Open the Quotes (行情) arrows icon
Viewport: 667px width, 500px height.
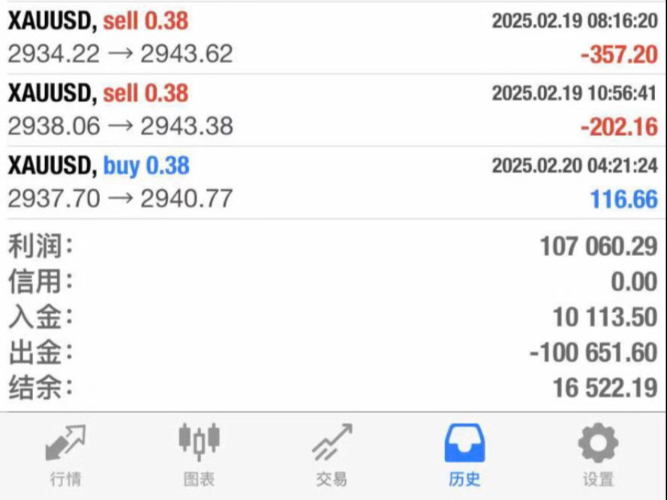click(x=66, y=442)
